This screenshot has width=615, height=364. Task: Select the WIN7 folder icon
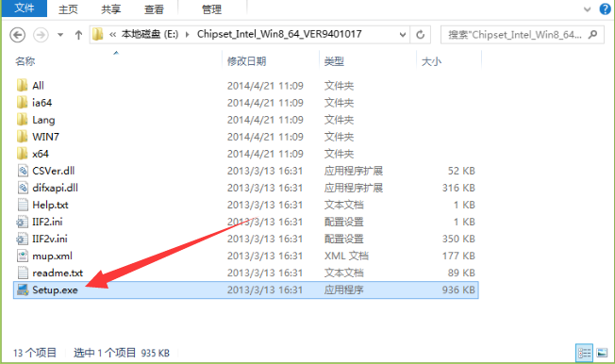click(23, 137)
